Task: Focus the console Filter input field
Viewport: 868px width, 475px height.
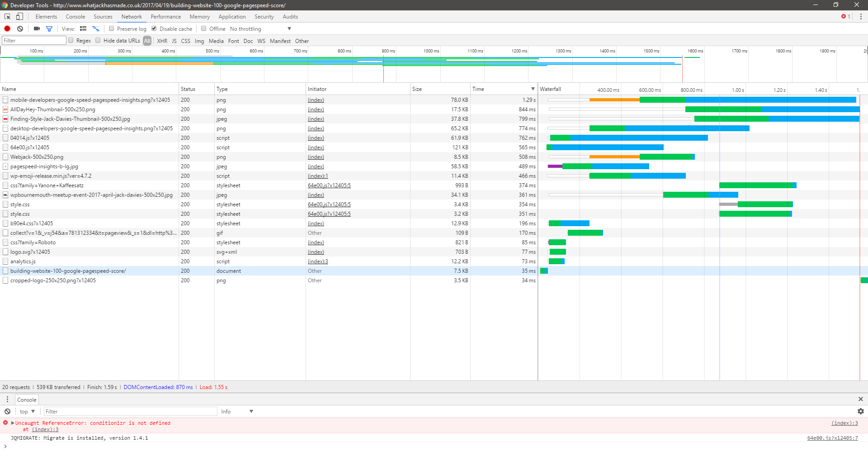Action: [x=130, y=411]
